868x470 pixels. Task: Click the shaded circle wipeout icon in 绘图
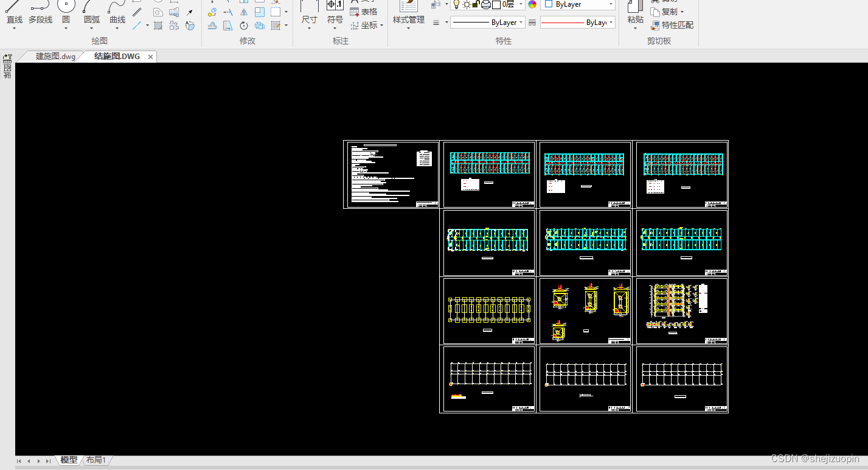(x=190, y=26)
